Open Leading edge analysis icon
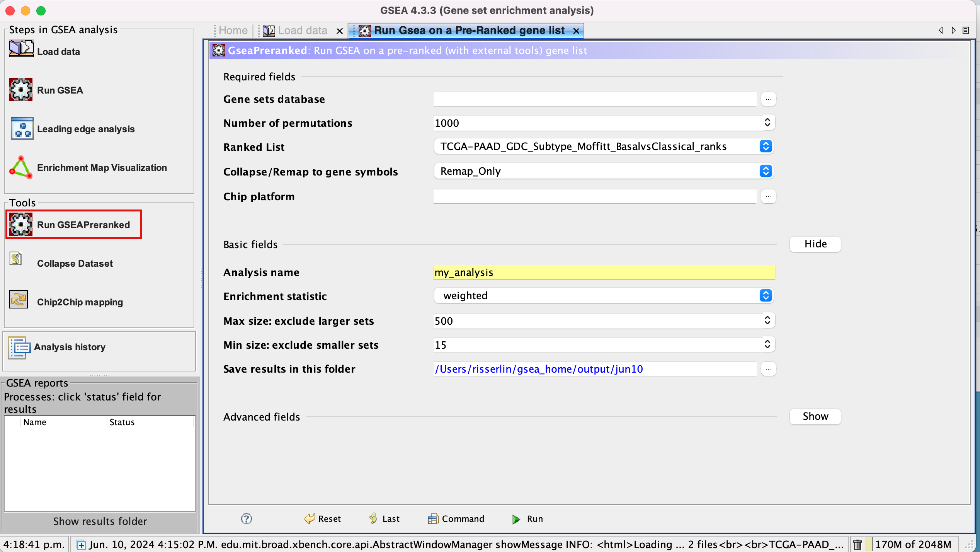The width and height of the screenshot is (980, 552). (22, 128)
